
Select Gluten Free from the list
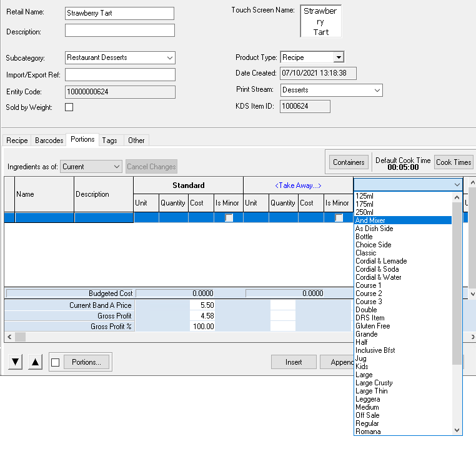(x=372, y=326)
